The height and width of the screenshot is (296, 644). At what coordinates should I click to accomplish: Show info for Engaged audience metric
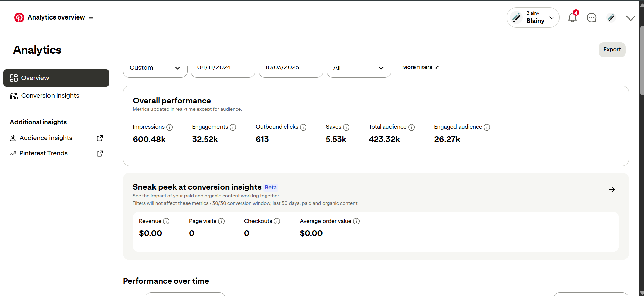(487, 127)
